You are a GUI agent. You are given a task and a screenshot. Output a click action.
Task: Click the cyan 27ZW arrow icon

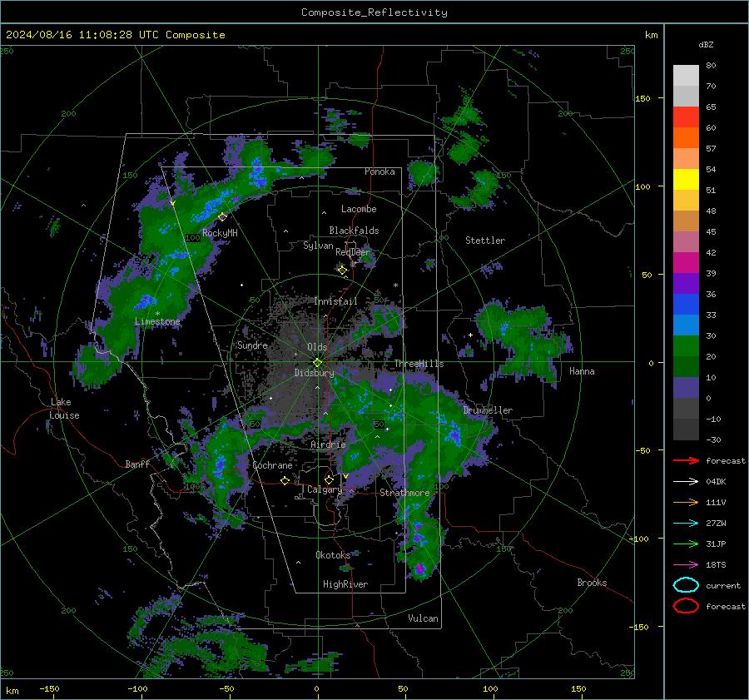click(686, 524)
